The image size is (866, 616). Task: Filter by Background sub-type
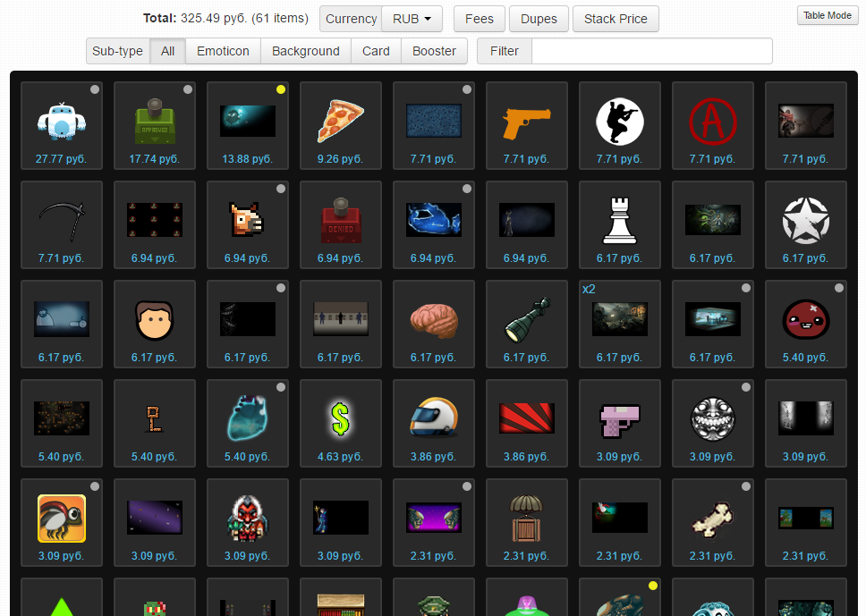pyautogui.click(x=305, y=51)
